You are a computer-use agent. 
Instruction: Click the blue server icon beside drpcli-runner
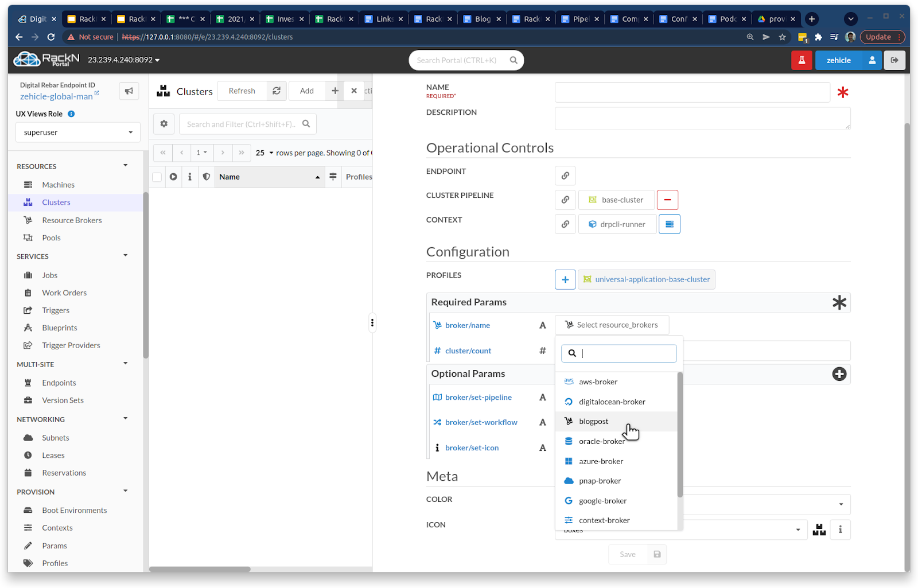670,224
